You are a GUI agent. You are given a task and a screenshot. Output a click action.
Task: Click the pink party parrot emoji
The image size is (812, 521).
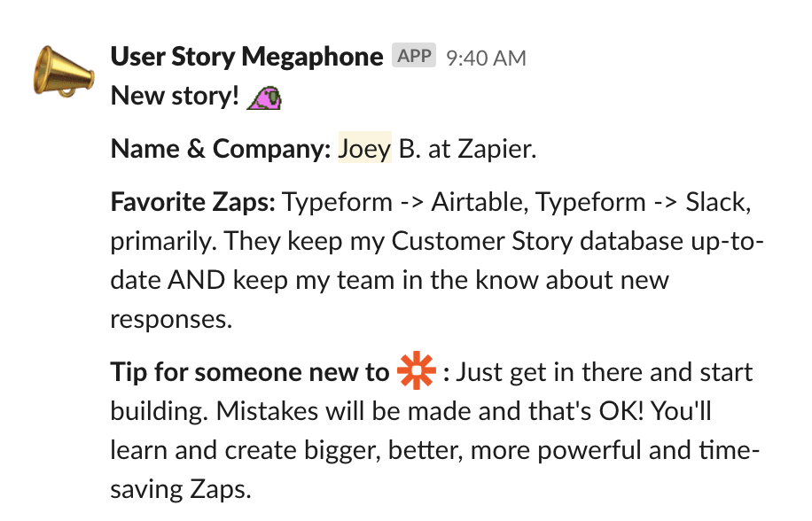(265, 96)
